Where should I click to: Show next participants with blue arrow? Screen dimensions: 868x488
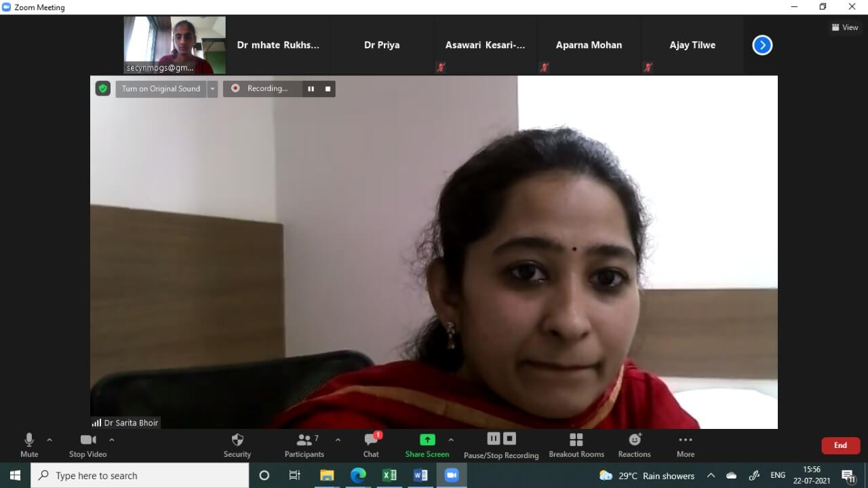tap(762, 45)
